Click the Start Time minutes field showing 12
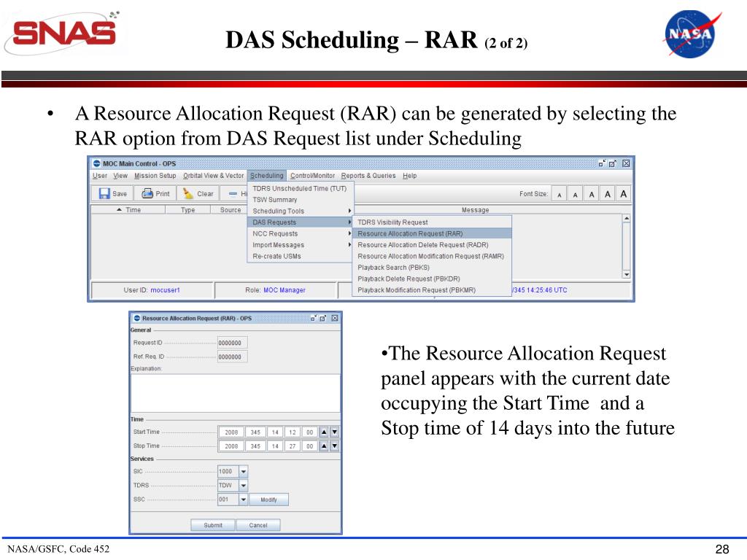747x560 pixels. pyautogui.click(x=292, y=432)
